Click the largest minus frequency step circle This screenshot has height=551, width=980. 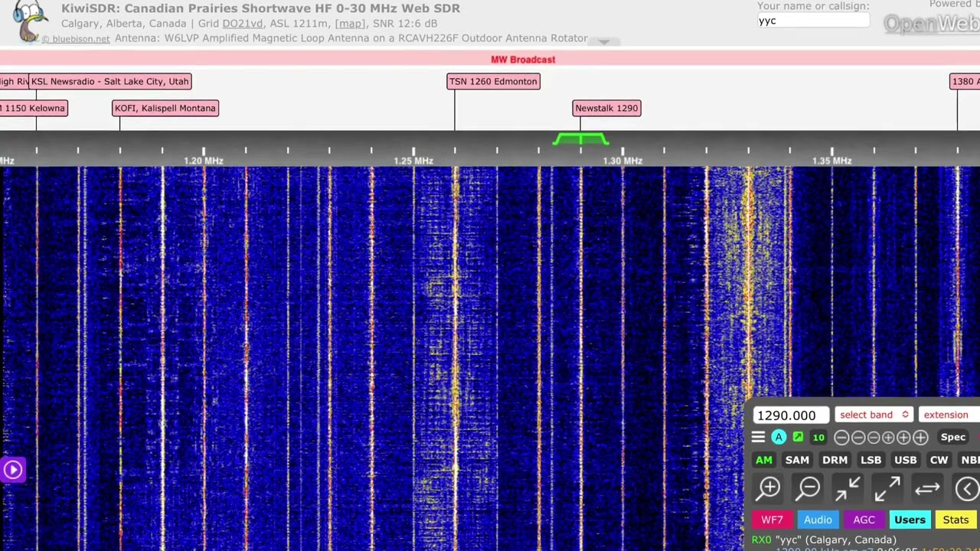pos(841,438)
